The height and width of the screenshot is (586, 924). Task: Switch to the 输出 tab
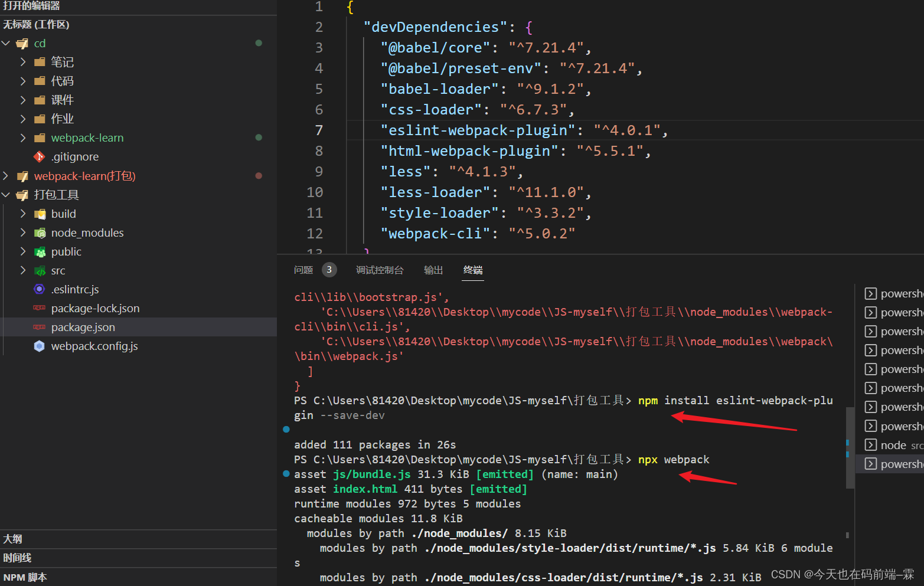pyautogui.click(x=433, y=270)
